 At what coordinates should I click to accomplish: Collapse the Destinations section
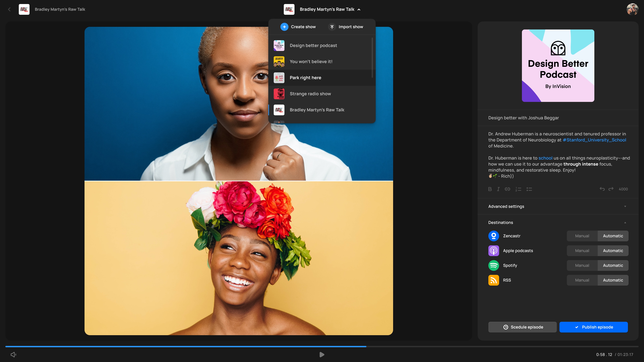pos(625,222)
